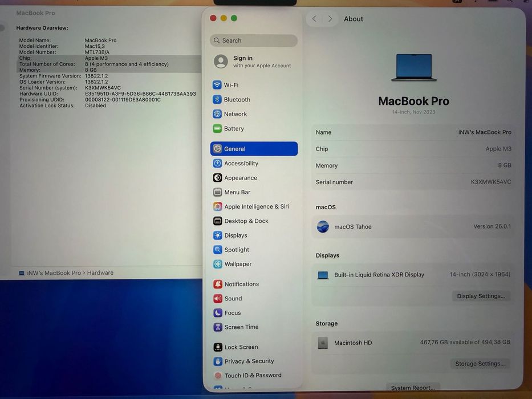Open Battery settings icon
532x399 pixels.
coord(217,129)
